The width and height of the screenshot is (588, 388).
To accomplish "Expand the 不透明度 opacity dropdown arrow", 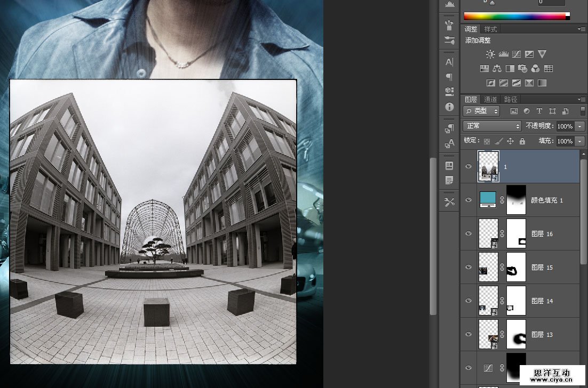I will tap(580, 126).
